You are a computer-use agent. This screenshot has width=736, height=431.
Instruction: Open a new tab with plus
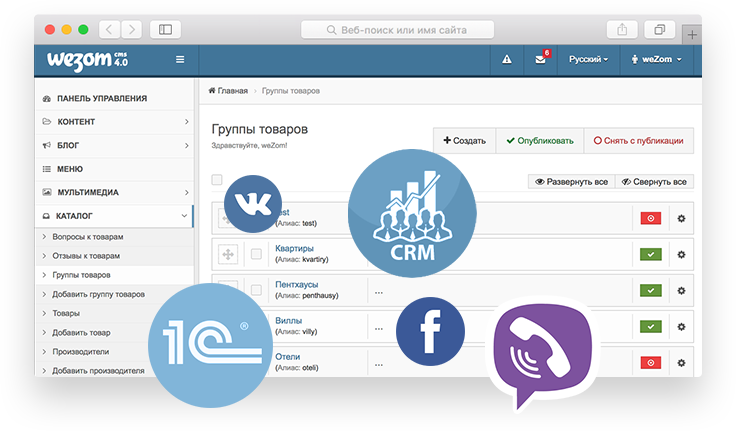click(692, 35)
